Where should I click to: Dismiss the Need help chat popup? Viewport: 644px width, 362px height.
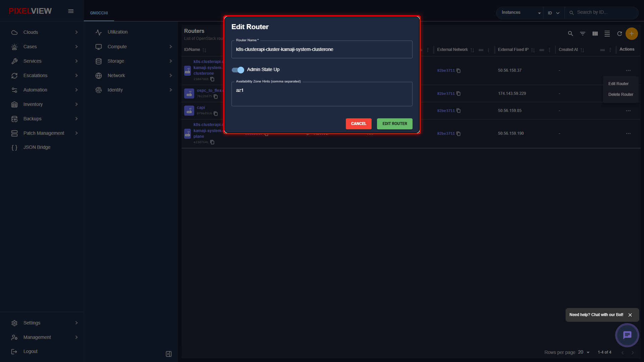(630, 315)
